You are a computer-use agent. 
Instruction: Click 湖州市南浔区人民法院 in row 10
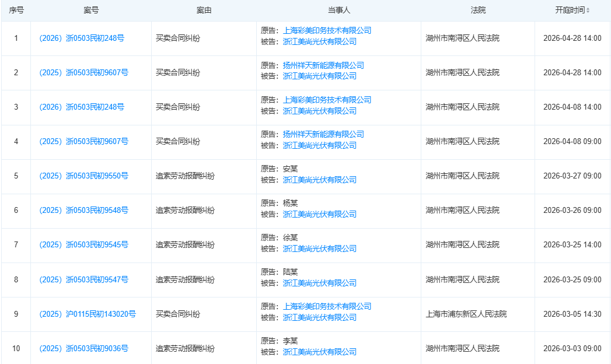point(463,348)
